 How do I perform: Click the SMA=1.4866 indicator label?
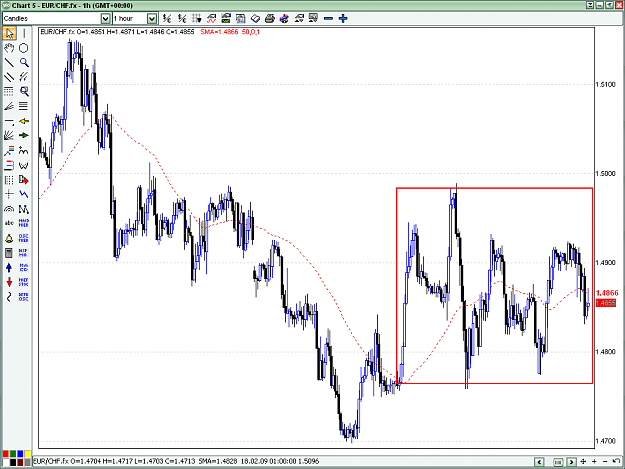pos(219,32)
